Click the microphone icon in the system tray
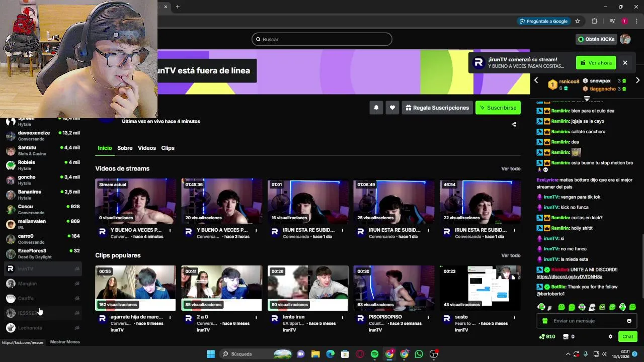 point(586,354)
